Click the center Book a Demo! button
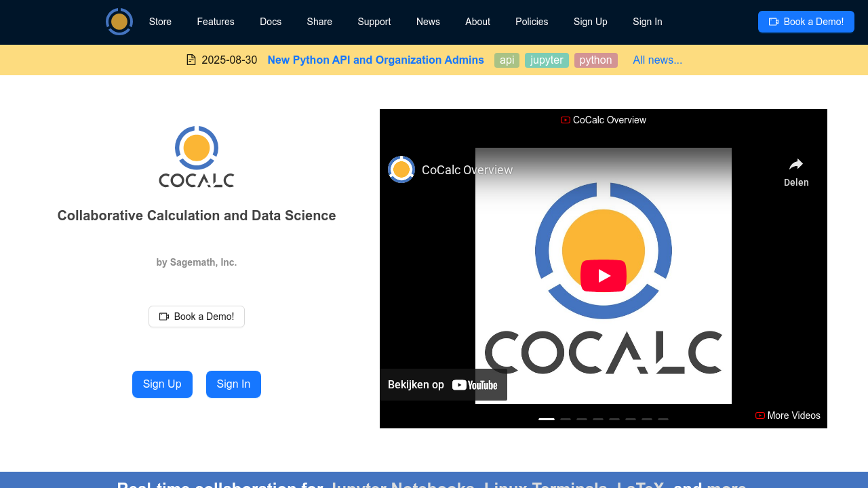This screenshot has width=868, height=488. [x=196, y=316]
